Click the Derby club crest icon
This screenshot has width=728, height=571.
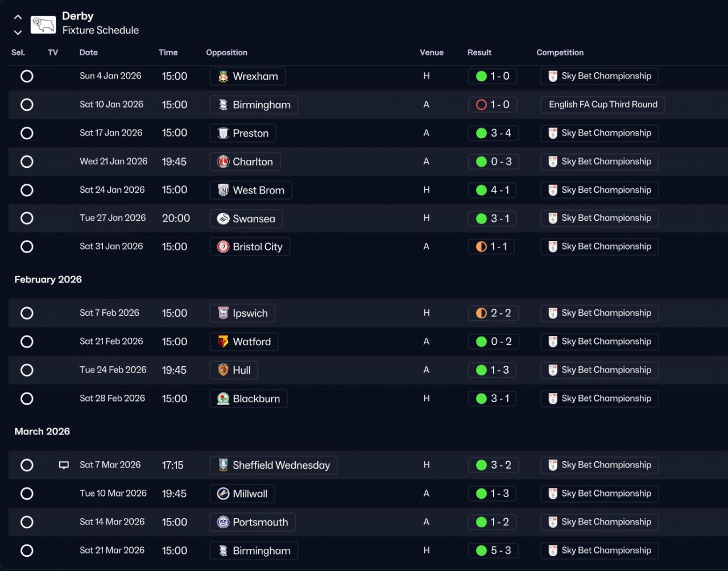pyautogui.click(x=43, y=24)
